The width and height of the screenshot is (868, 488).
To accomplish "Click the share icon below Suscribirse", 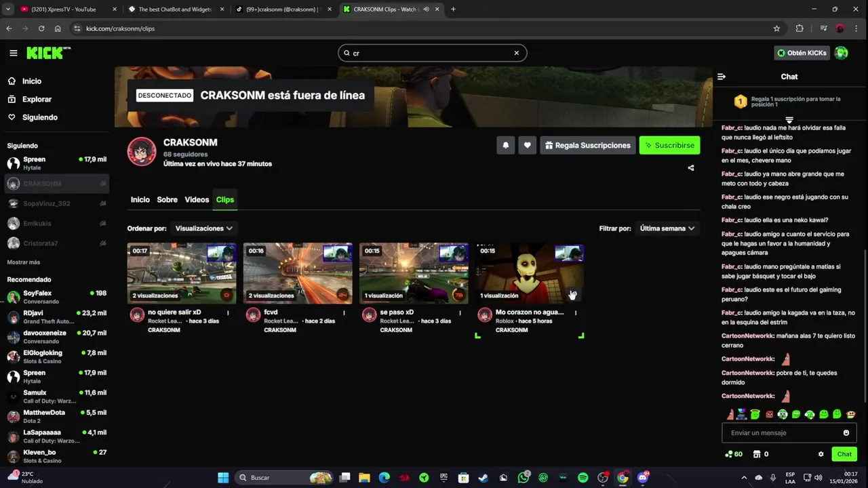I will [691, 168].
